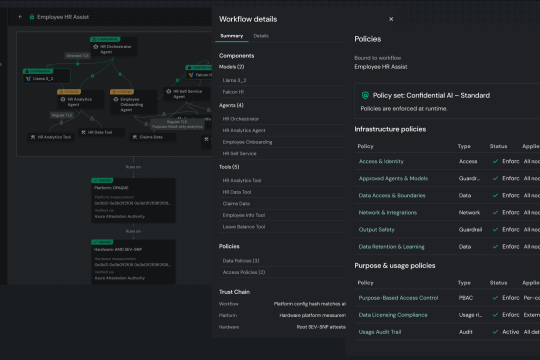Click the Confidential badge above HR Orchestrator Agent

(x=105, y=39)
